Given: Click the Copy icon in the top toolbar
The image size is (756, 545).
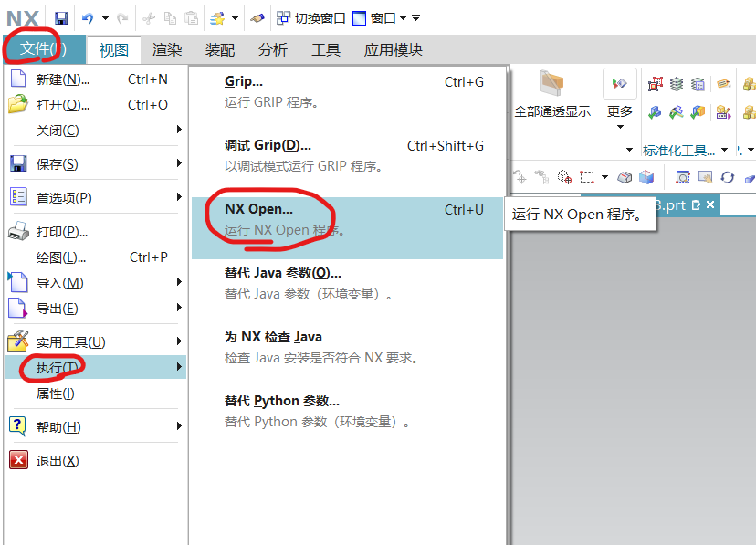Looking at the screenshot, I should 170,18.
